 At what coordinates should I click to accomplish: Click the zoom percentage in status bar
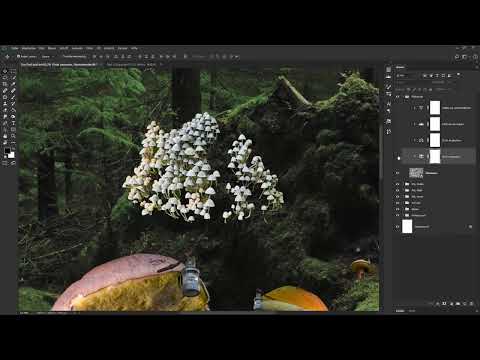pos(24,313)
